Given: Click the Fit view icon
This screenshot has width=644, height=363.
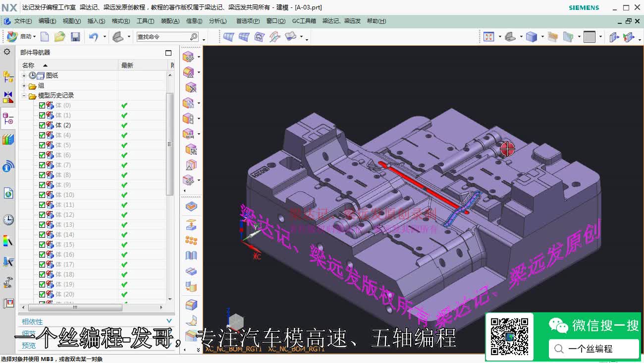Looking at the screenshot, I should point(489,37).
